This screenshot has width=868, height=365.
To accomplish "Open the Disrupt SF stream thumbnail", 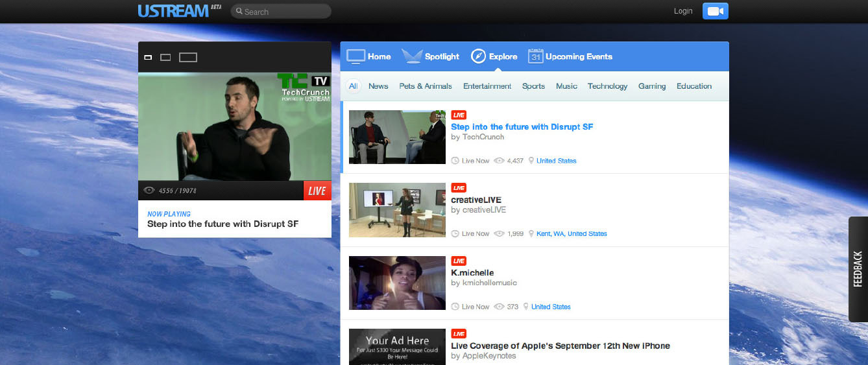I will coord(397,137).
